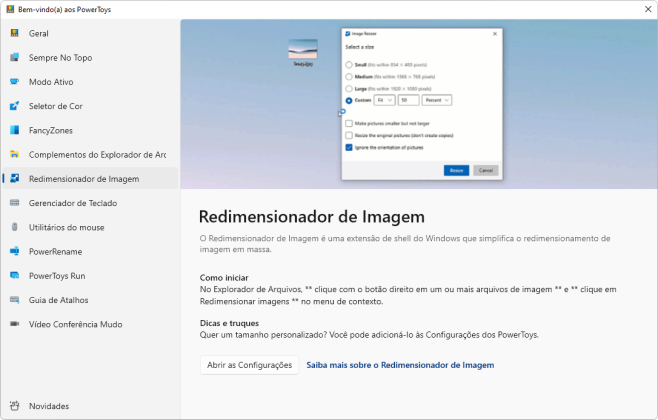Select the Complementos do Explorador folder icon
Viewport: 658px width, 420px height.
point(15,155)
